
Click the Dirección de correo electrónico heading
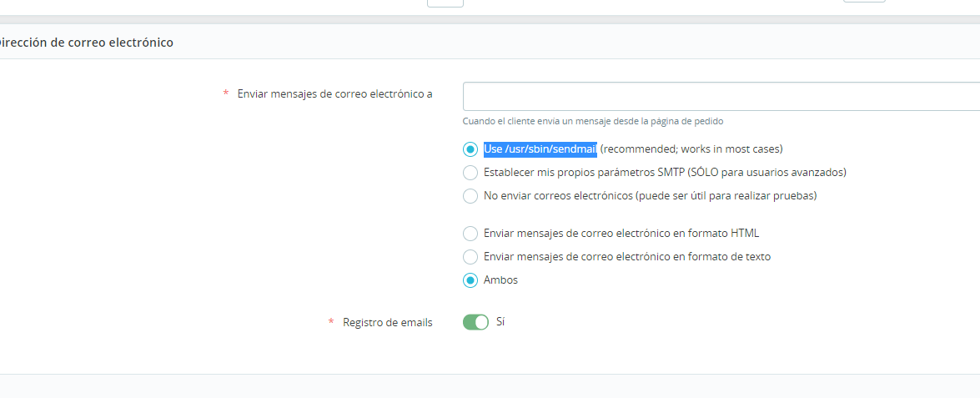(x=86, y=43)
